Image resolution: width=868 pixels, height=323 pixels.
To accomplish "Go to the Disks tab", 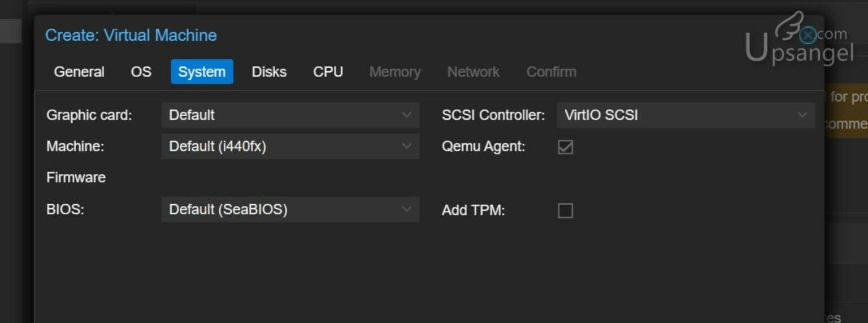I will point(269,72).
